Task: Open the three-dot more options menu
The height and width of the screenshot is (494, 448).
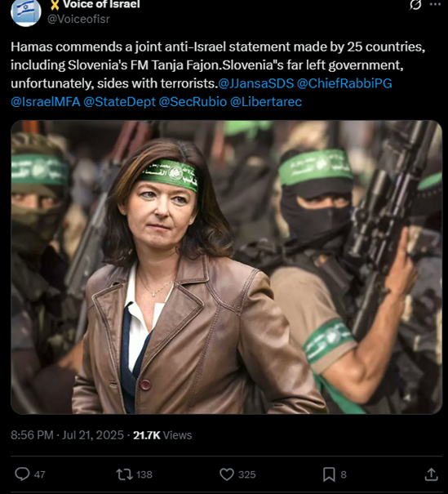Action: [x=437, y=4]
